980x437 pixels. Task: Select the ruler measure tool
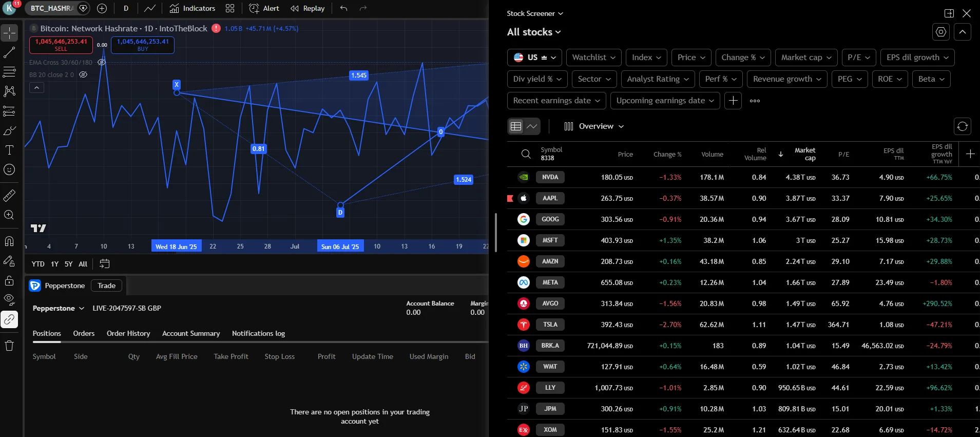(9, 196)
